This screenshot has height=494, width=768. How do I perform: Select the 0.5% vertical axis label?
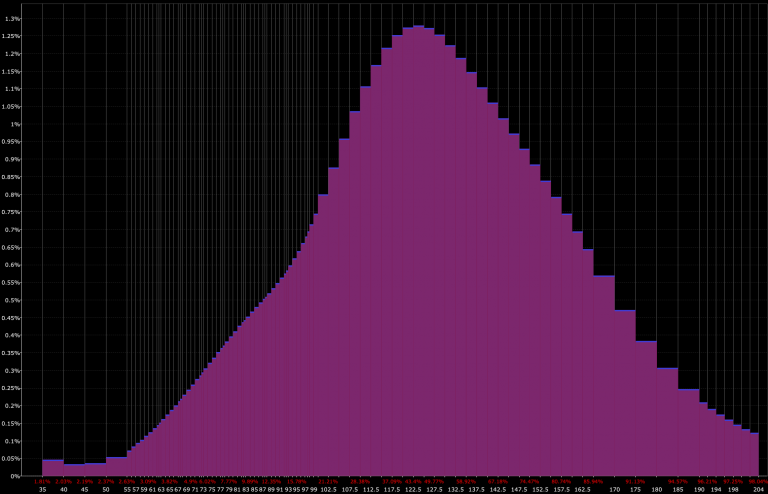[12, 301]
